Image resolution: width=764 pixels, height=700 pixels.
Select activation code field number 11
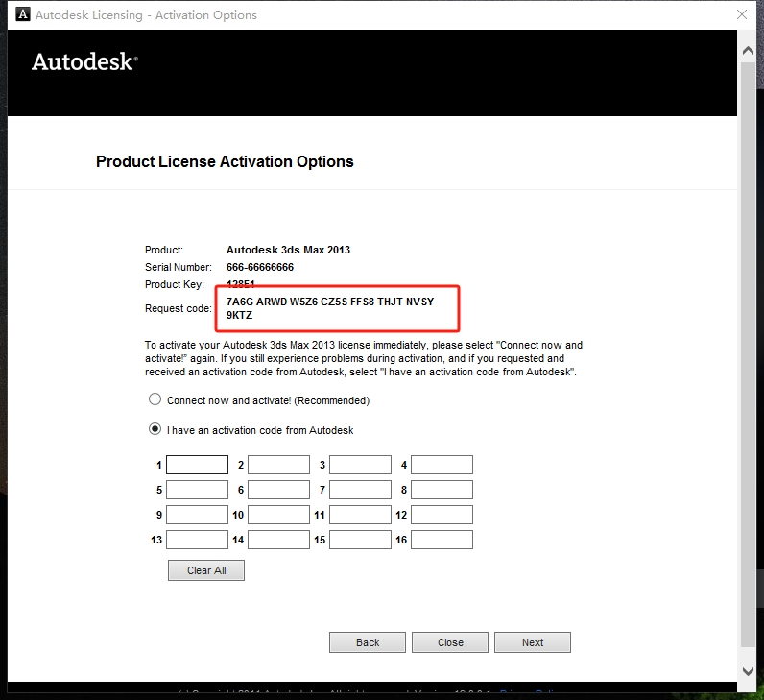tap(360, 516)
